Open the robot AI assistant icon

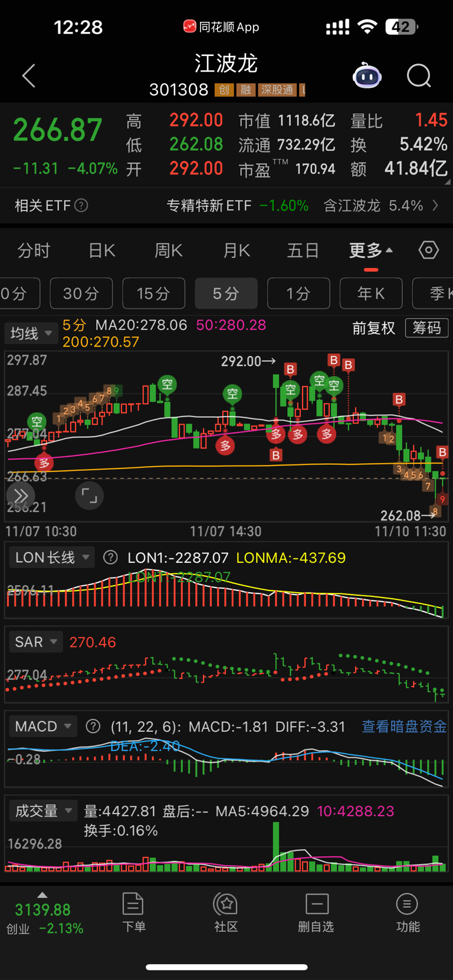pos(367,75)
